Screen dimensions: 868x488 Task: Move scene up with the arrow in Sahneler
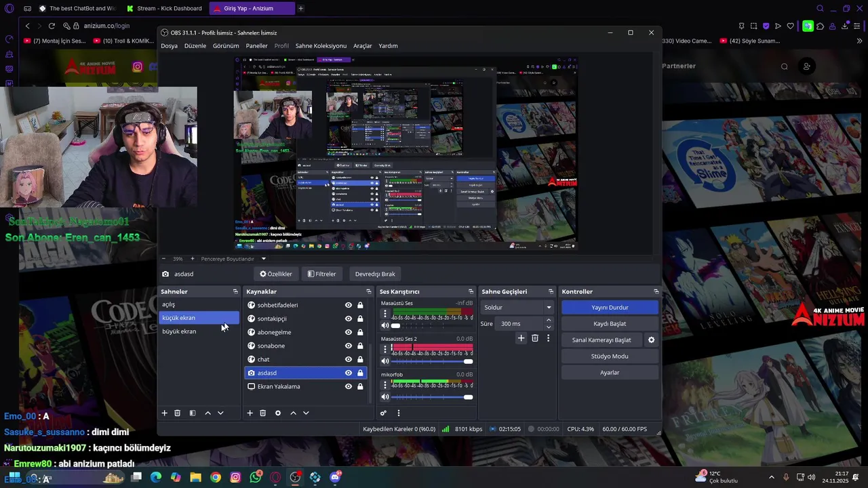[208, 413]
